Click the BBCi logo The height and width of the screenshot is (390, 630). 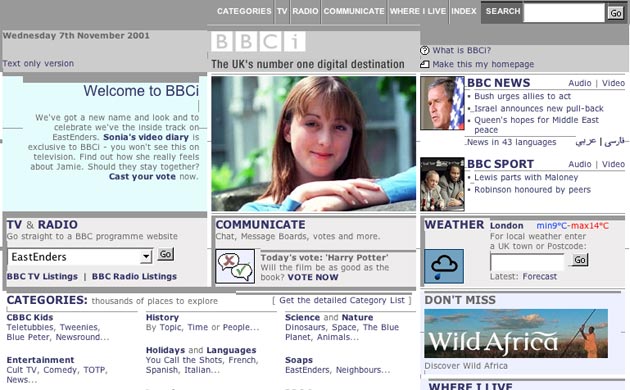click(258, 41)
